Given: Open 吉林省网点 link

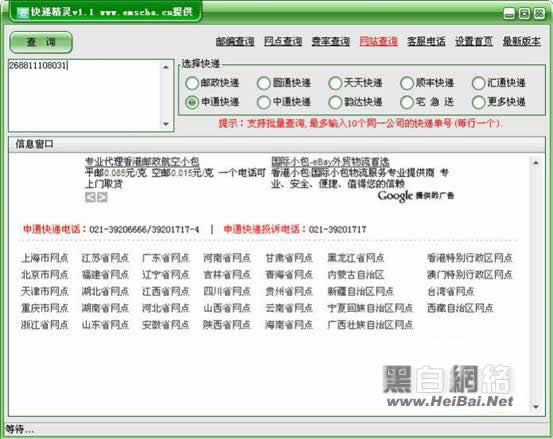Looking at the screenshot, I should [227, 274].
